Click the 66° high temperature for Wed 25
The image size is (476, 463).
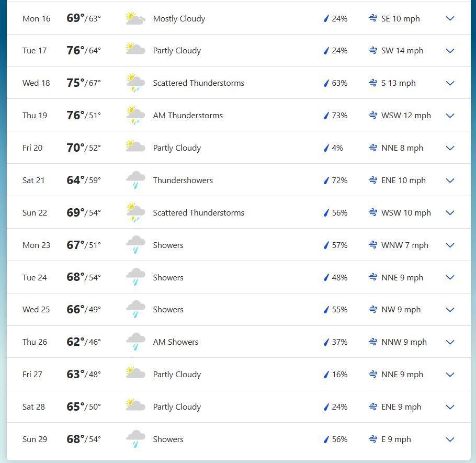coord(75,310)
